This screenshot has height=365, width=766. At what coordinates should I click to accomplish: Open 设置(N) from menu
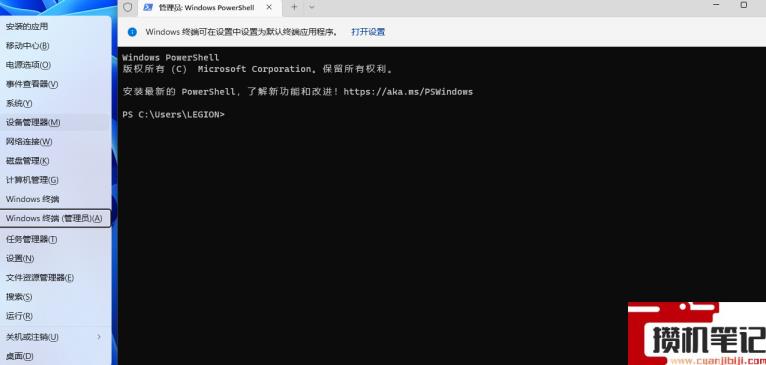point(55,258)
